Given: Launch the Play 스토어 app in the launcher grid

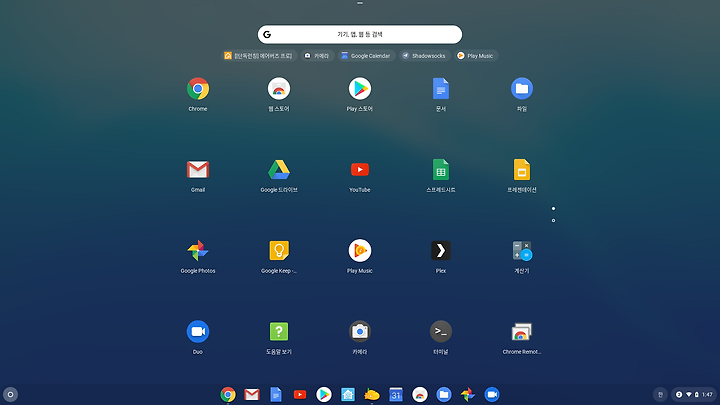Looking at the screenshot, I should click(360, 89).
